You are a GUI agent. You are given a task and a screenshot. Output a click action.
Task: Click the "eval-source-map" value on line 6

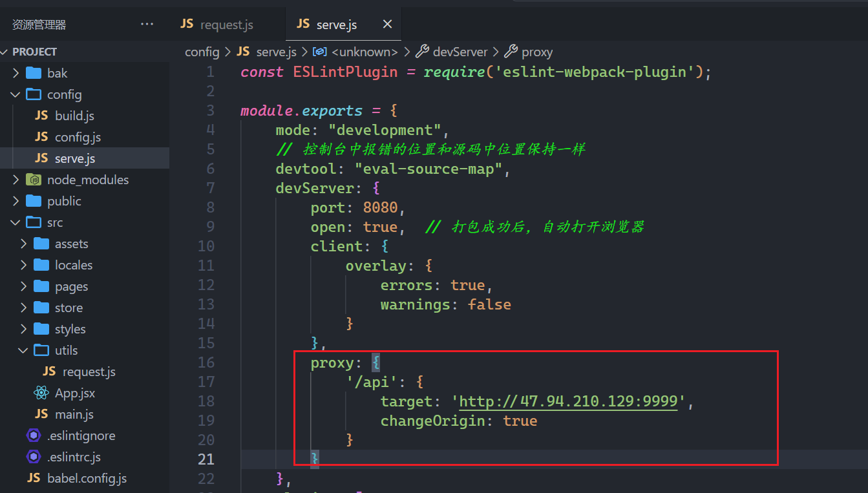click(x=429, y=169)
